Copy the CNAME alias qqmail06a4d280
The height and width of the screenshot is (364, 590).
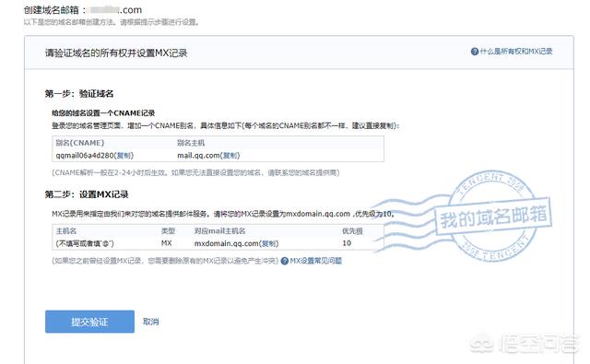coord(124,156)
